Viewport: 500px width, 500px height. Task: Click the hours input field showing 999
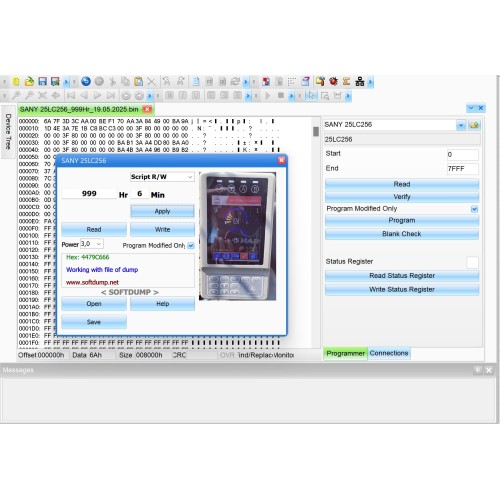pyautogui.click(x=89, y=194)
